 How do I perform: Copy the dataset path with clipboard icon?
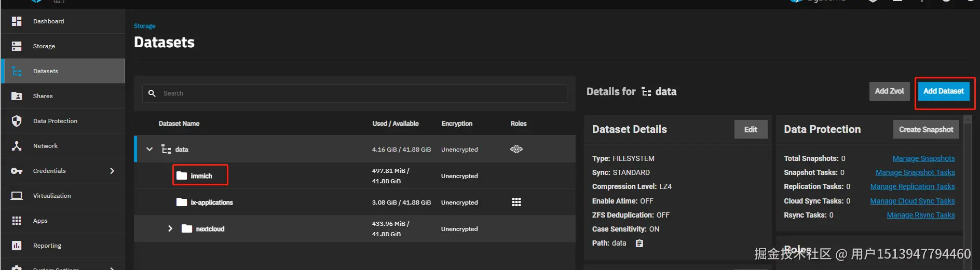coord(639,244)
